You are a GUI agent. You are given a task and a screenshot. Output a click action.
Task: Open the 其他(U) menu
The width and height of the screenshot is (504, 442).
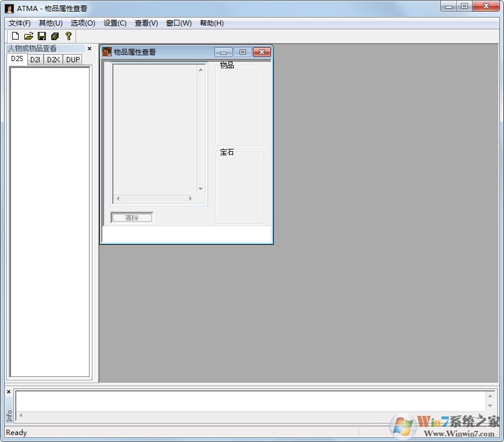51,23
